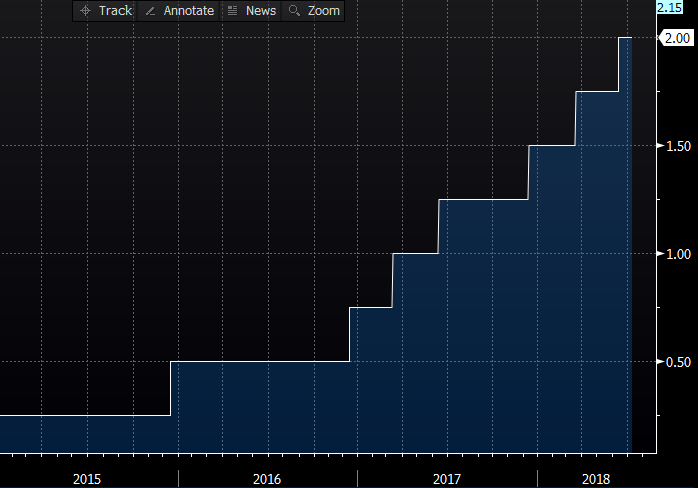Click the 1.00 y-axis label
This screenshot has width=698, height=488.
point(676,254)
